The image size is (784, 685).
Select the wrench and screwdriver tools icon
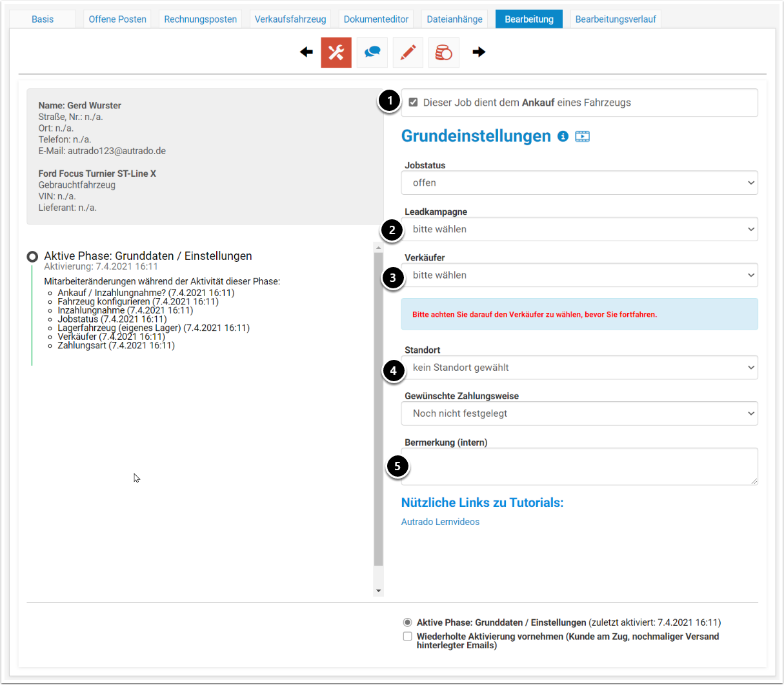click(336, 52)
